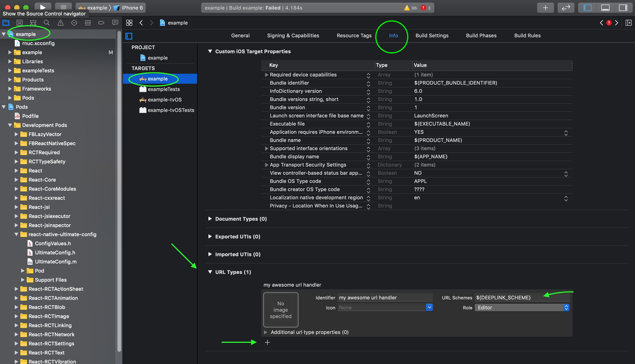Expand Supported interface orientations row
The height and width of the screenshot is (364, 635).
[x=267, y=149]
